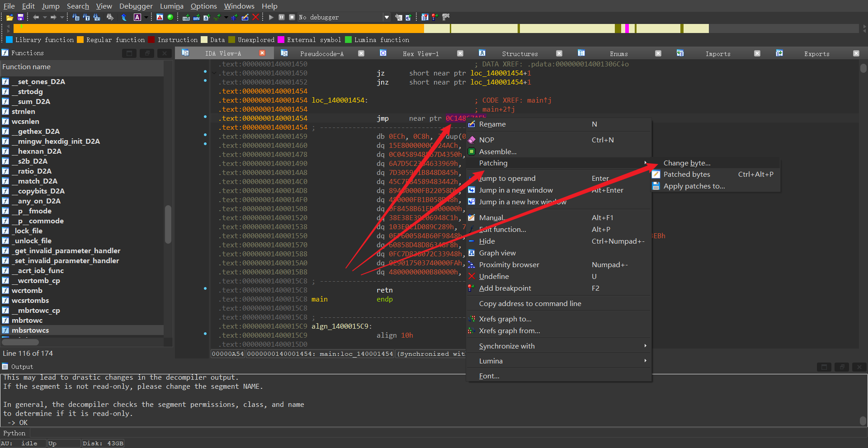This screenshot has height=448, width=868.
Task: Click the convert to data icon
Action: 196,17
